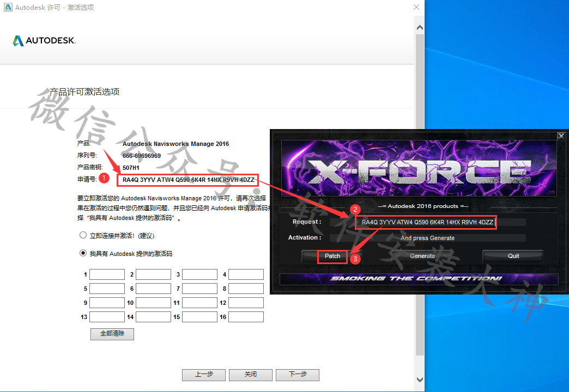569x392 pixels.
Task: Click activation code field 4
Action: (246, 274)
